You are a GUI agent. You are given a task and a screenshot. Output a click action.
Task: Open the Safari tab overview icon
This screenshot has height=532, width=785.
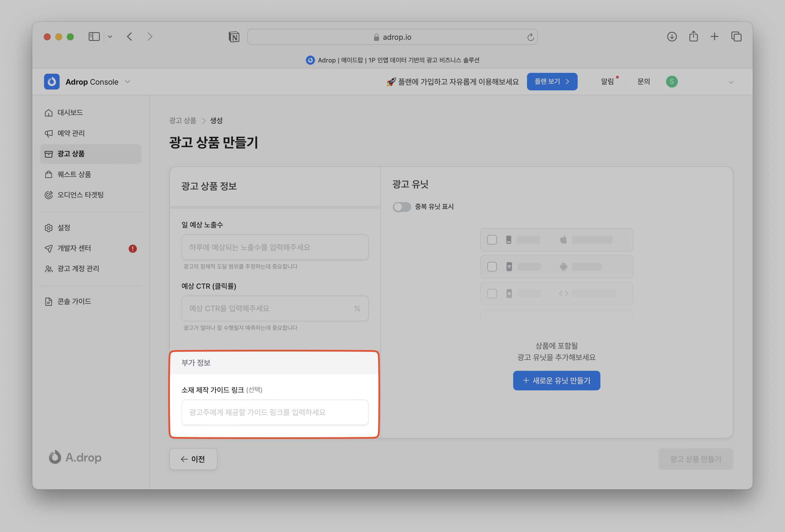(736, 37)
